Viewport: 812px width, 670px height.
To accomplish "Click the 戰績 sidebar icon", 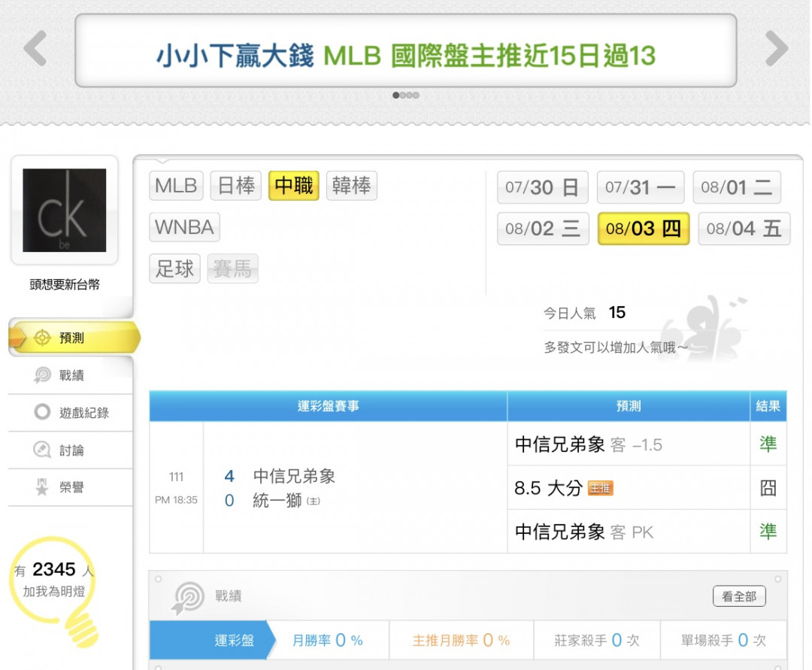I will pos(42,375).
